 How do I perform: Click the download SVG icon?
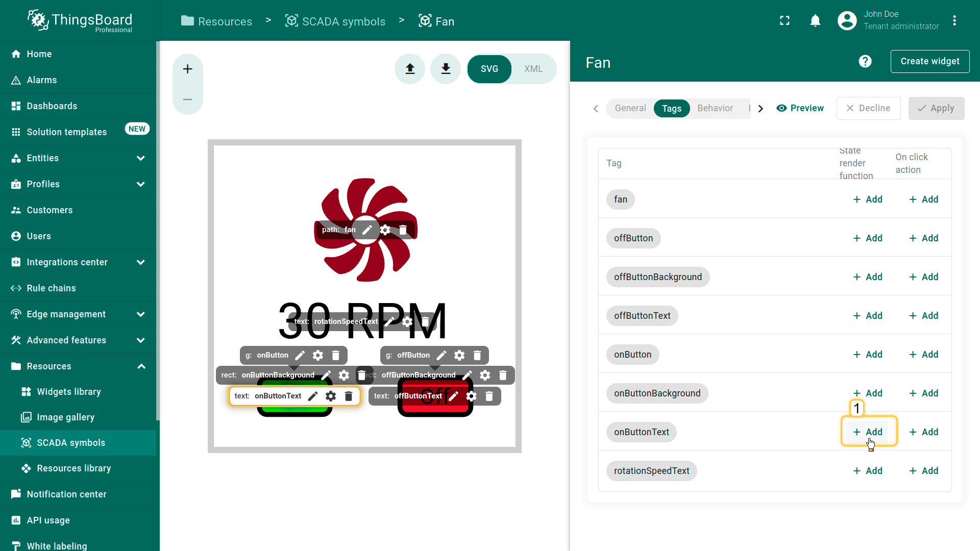(446, 69)
